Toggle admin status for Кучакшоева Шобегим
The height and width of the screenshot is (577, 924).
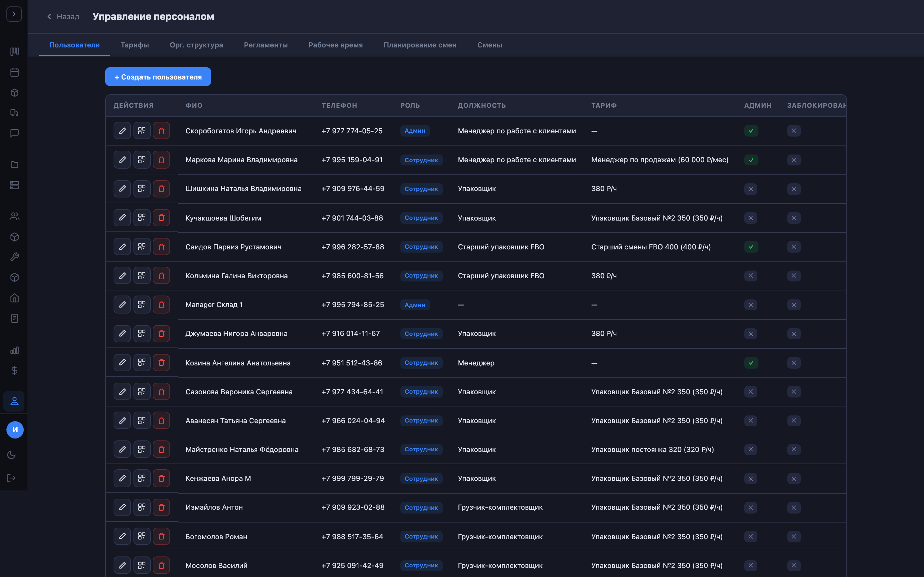[x=750, y=218]
